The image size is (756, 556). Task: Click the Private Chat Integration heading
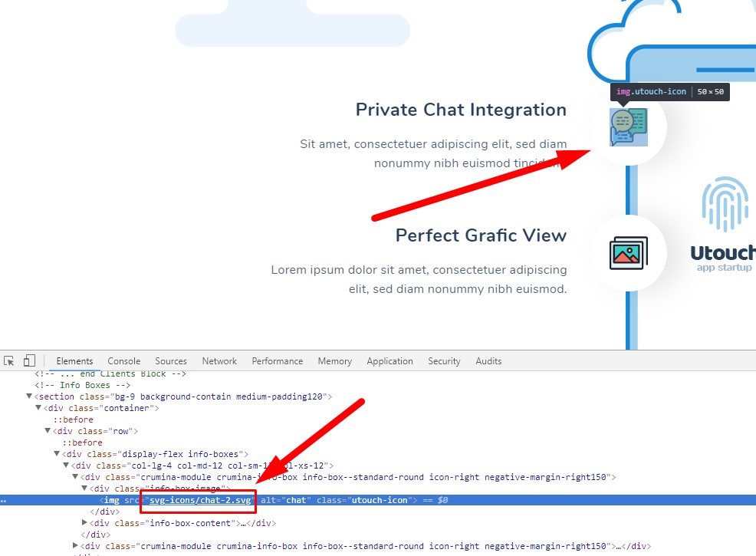click(x=461, y=110)
